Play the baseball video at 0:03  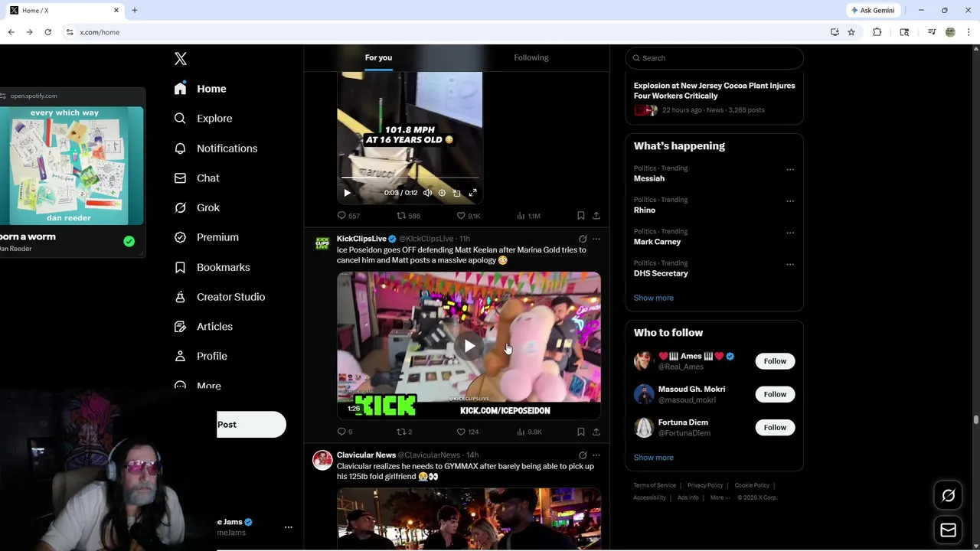tap(347, 193)
